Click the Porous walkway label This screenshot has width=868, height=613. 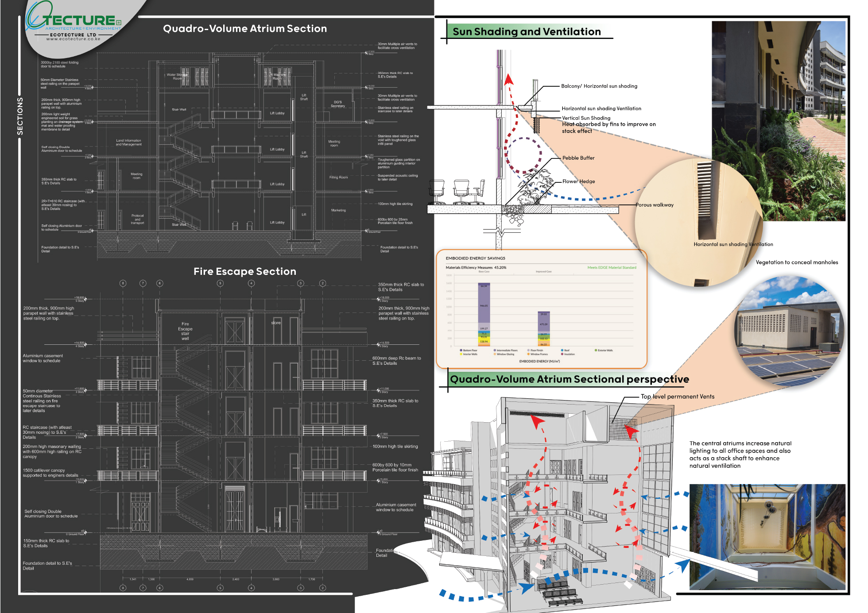pyautogui.click(x=655, y=205)
